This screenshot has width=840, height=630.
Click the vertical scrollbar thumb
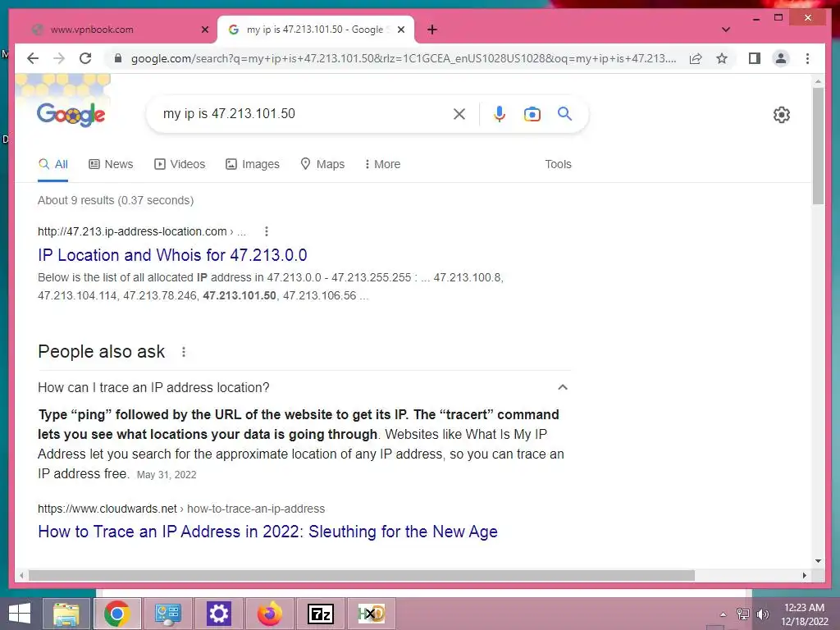(818, 146)
